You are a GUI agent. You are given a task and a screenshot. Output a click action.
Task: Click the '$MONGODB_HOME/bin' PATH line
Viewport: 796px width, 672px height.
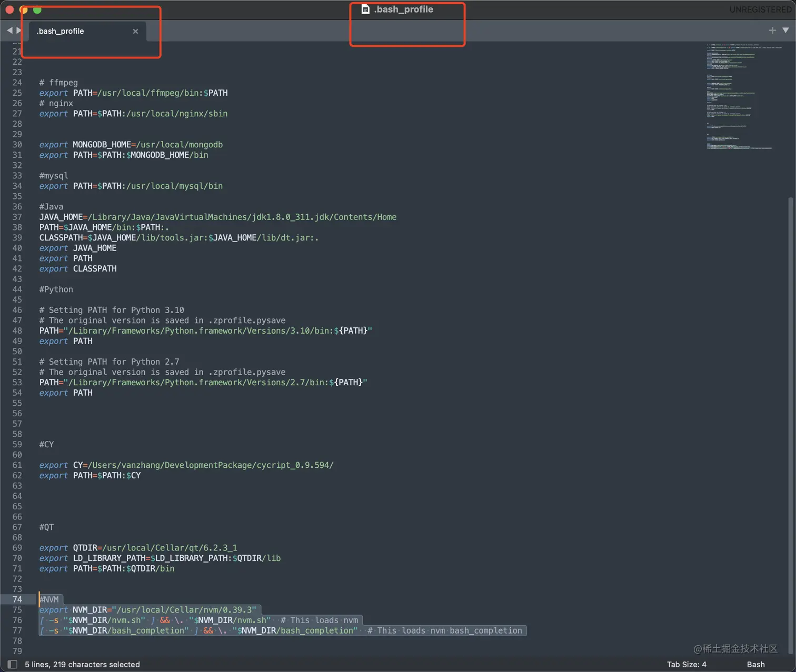[x=124, y=155]
